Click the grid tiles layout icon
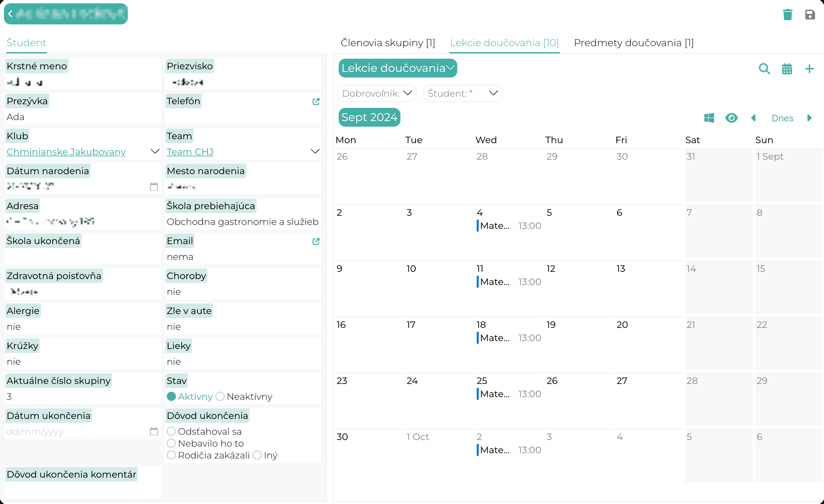The height and width of the screenshot is (504, 824). tap(709, 118)
